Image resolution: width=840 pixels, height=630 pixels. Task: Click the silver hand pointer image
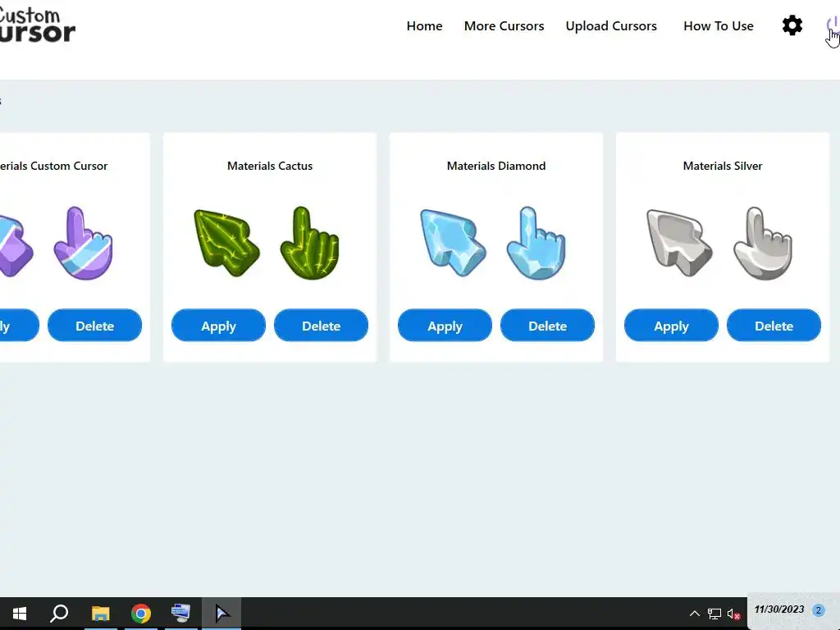pyautogui.click(x=762, y=243)
